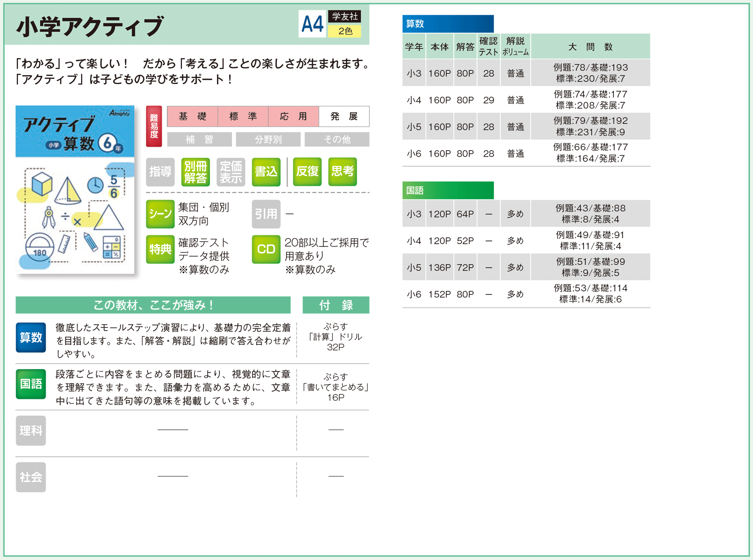Image resolution: width=753 pixels, height=560 pixels.
Task: Select the green 思考 icon
Action: pyautogui.click(x=342, y=172)
